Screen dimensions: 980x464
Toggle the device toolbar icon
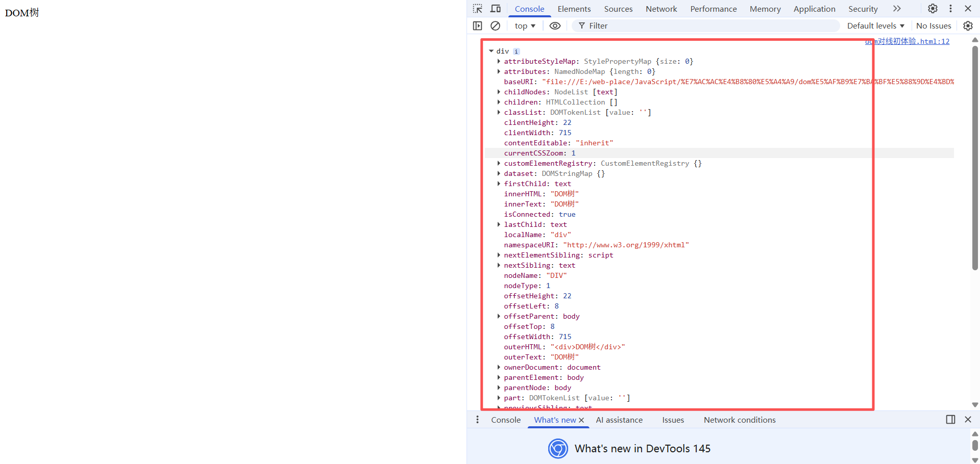pyautogui.click(x=495, y=9)
